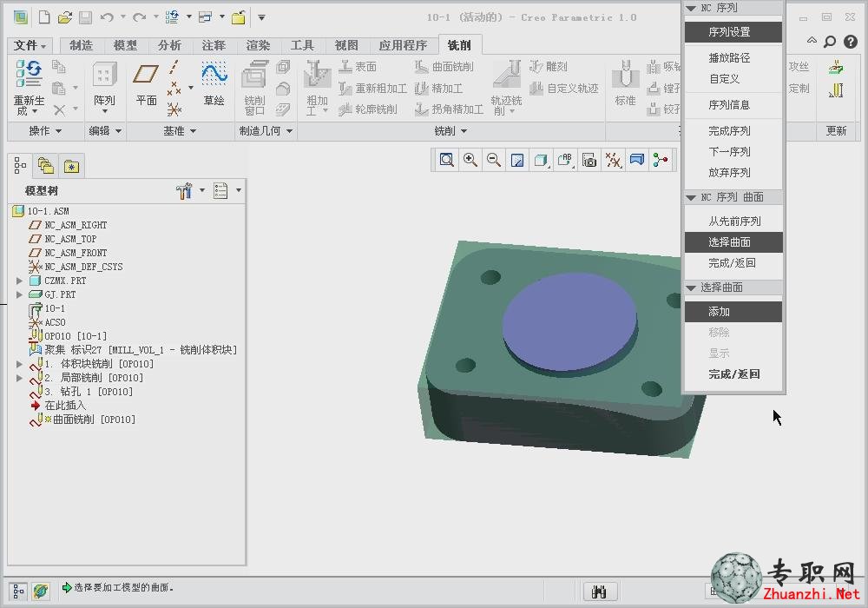
Task: Switch to the model tree navigator tab
Action: (21, 166)
